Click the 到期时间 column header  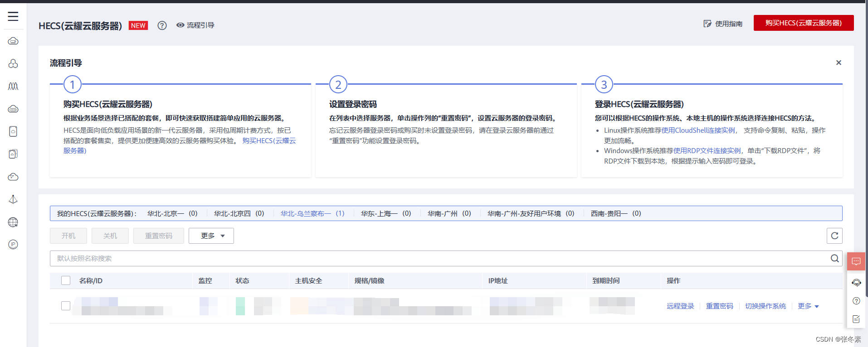[606, 281]
